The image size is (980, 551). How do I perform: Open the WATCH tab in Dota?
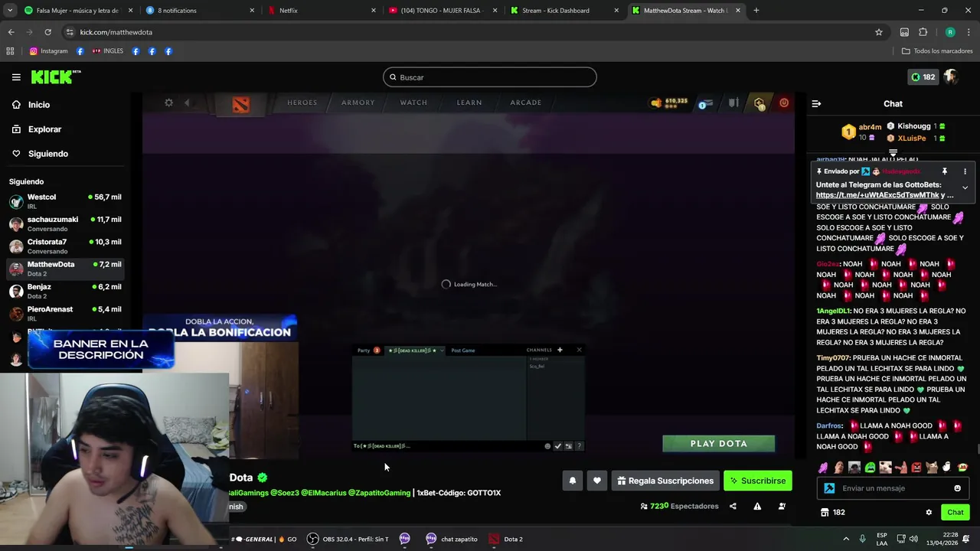pos(413,103)
